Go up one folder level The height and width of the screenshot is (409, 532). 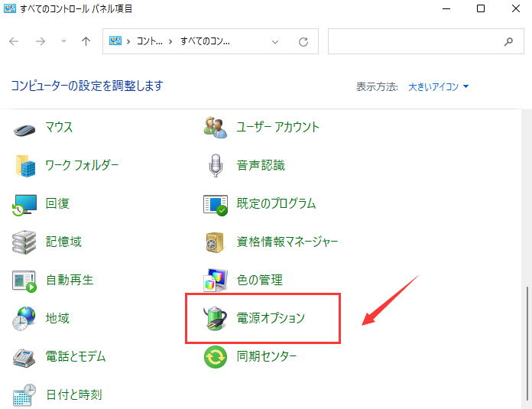pyautogui.click(x=86, y=41)
